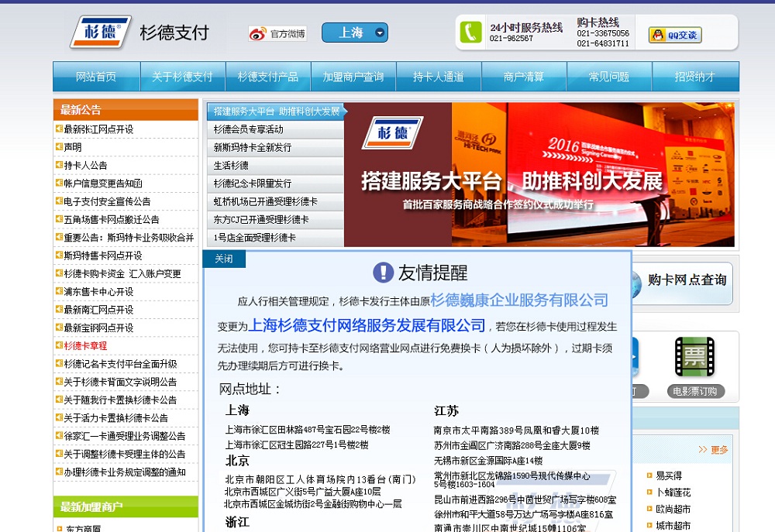Open 杉德卡购卡资金 汇入账户变更
The image size is (775, 532).
coord(122,273)
